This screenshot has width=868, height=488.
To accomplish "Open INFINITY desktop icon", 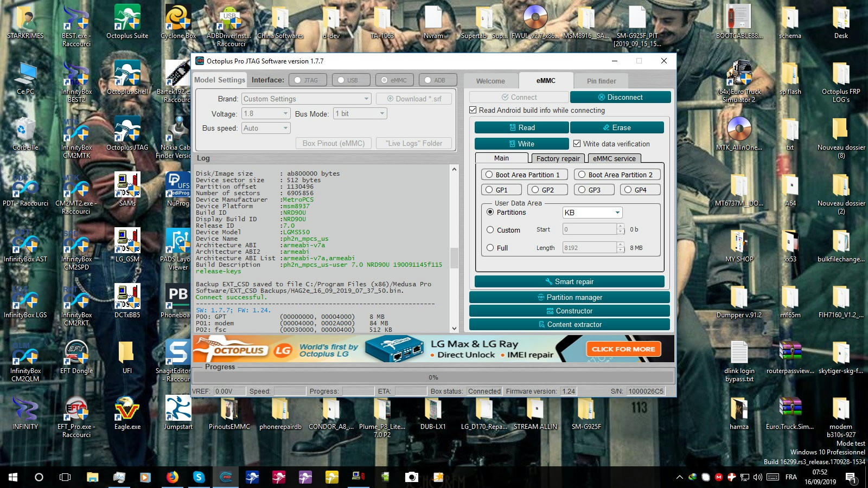I will (x=25, y=413).
